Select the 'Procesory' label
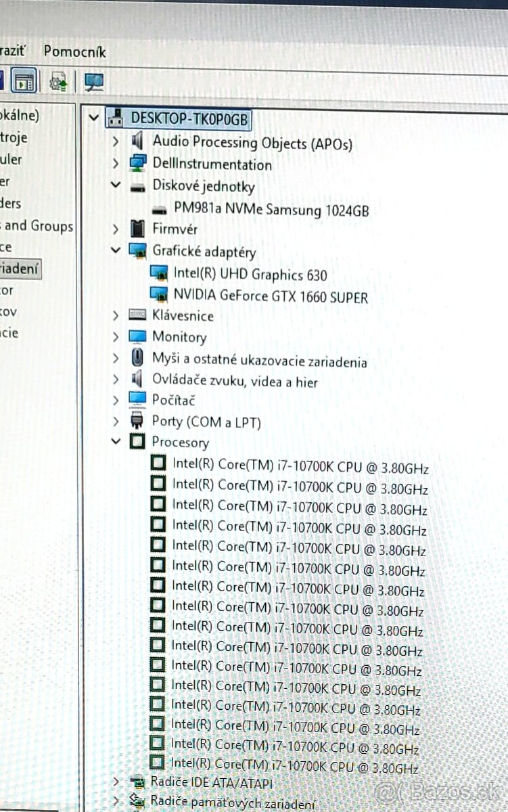Image resolution: width=508 pixels, height=812 pixels. pos(181,443)
